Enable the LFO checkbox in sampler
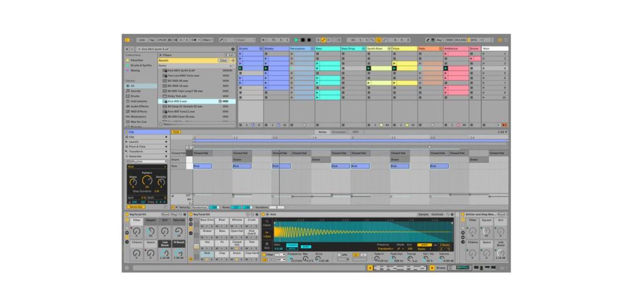The width and height of the screenshot is (644, 299). point(339,255)
